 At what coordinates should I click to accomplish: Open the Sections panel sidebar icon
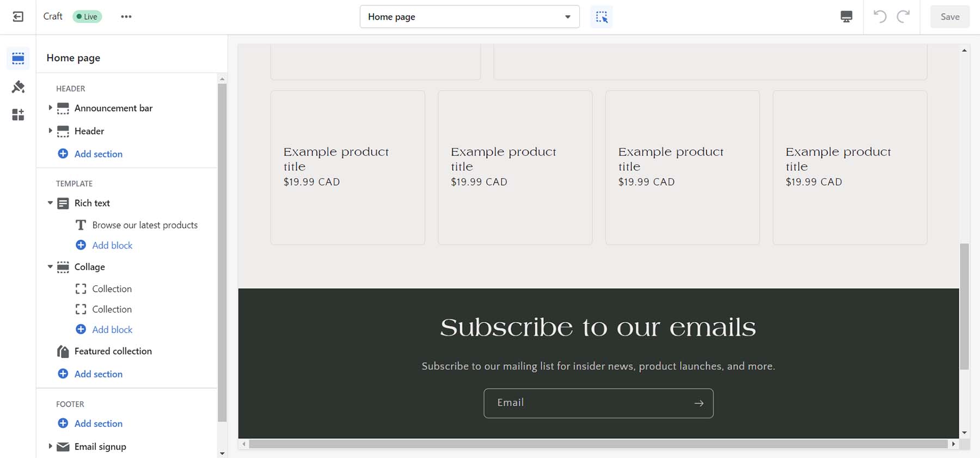coord(18,58)
